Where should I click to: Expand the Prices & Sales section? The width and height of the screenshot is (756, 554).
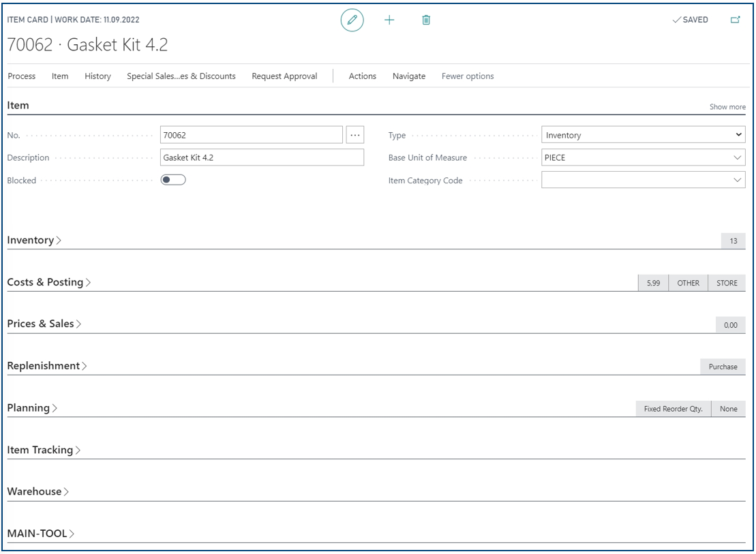tap(44, 324)
